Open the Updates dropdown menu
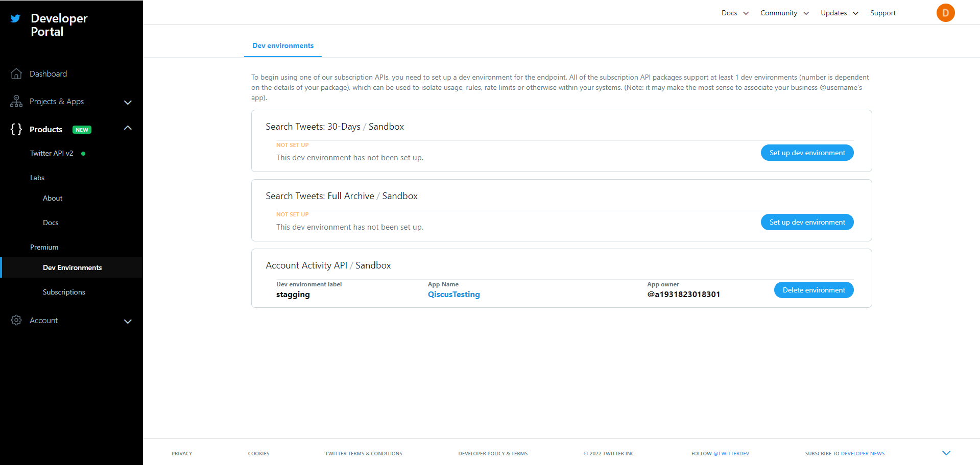The width and height of the screenshot is (980, 465). tap(839, 13)
